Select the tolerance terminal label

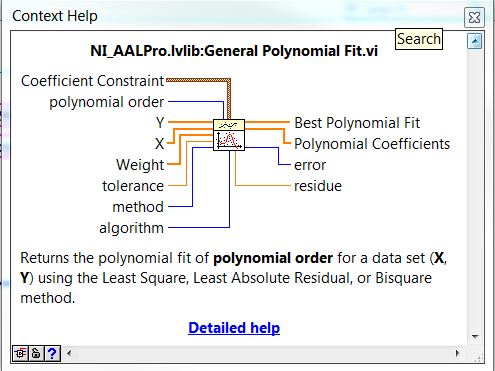tap(133, 186)
